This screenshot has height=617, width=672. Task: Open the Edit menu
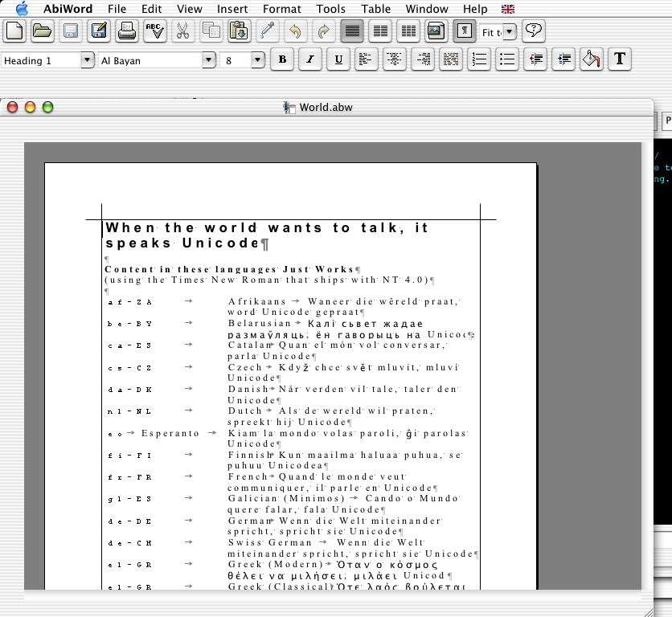pos(152,9)
